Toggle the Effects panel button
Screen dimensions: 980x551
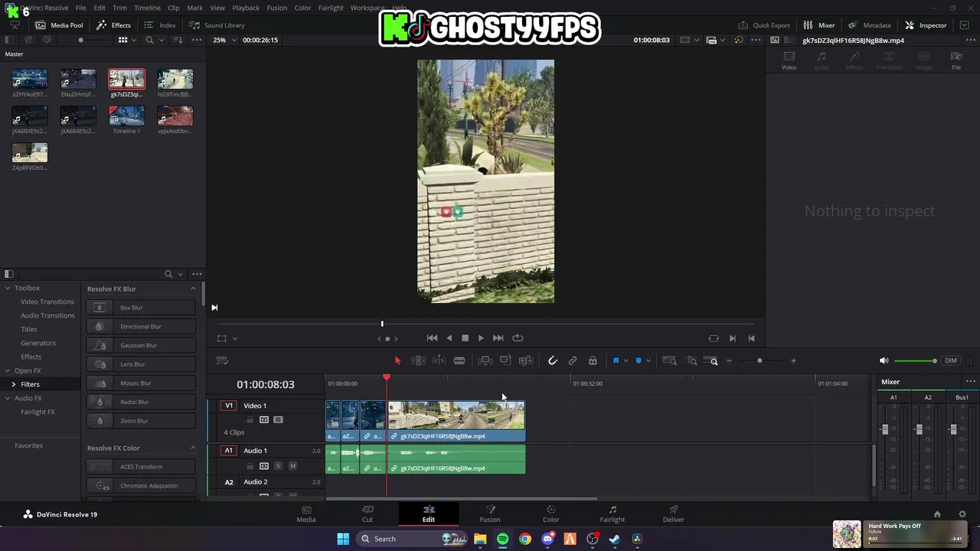pyautogui.click(x=113, y=25)
